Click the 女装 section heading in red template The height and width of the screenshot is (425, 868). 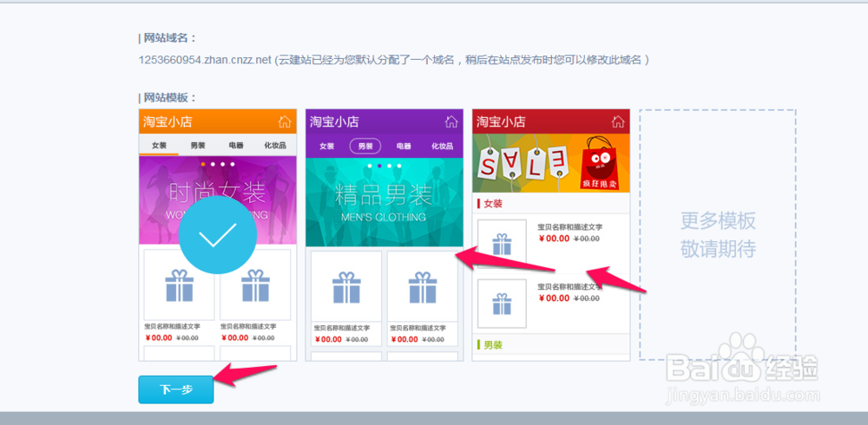coord(493,204)
